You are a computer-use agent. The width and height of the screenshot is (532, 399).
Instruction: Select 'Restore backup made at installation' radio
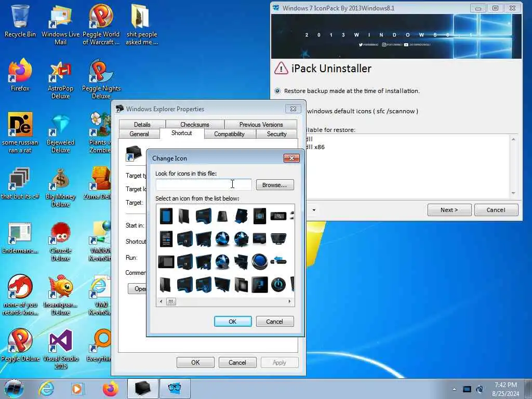[x=277, y=91]
